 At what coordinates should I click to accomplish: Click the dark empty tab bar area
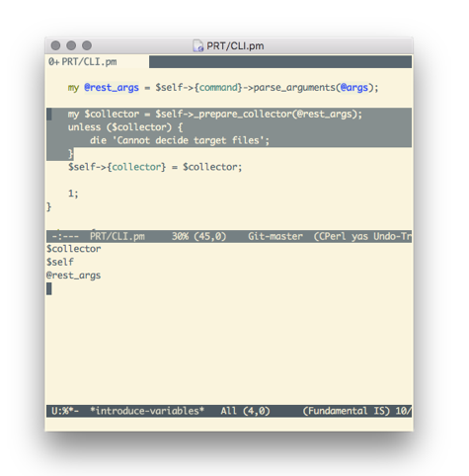click(x=280, y=62)
